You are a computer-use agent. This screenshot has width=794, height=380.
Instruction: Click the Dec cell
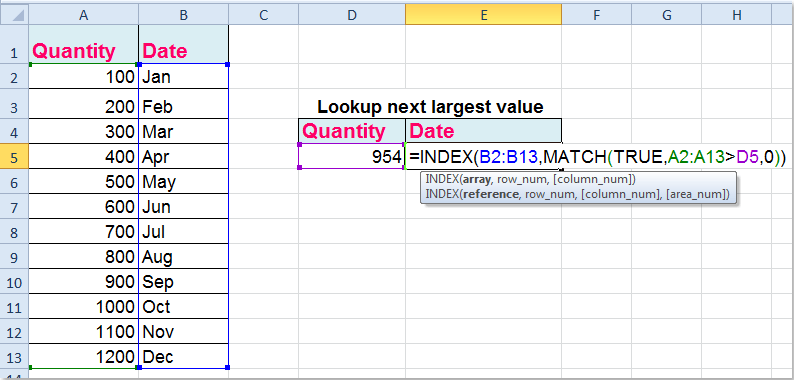click(183, 357)
